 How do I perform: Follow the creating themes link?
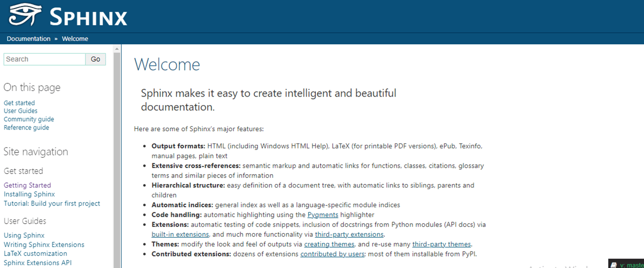[329, 244]
